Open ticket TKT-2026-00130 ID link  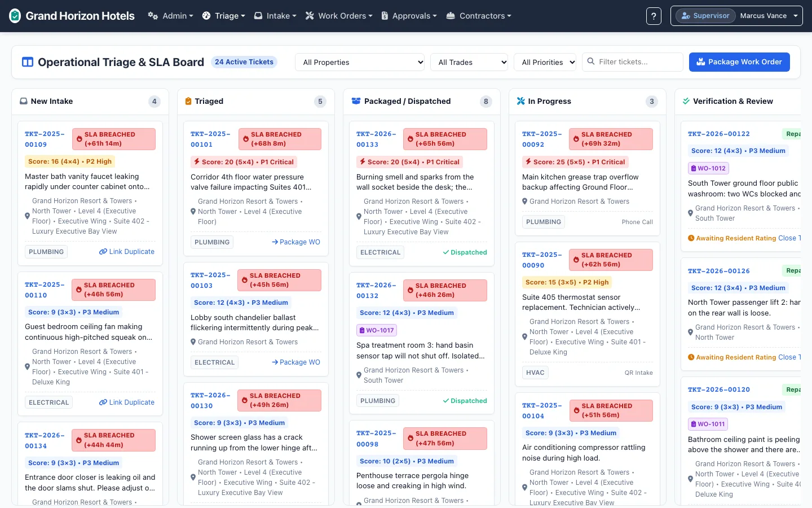210,401
